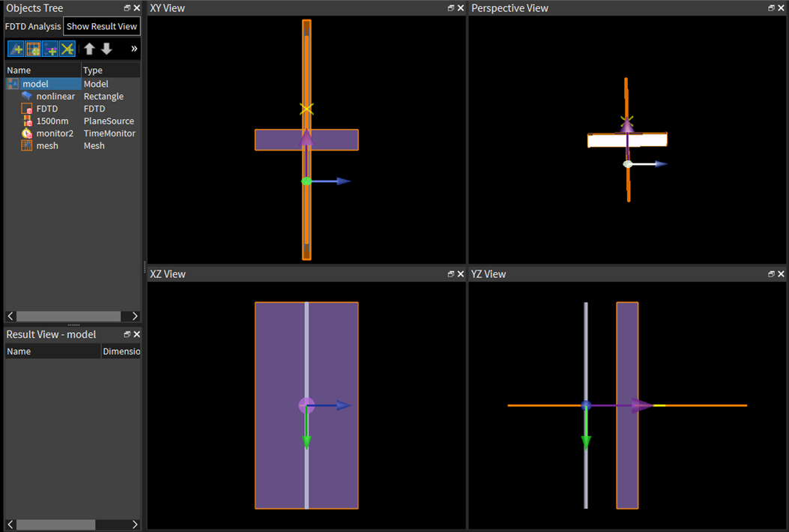The image size is (789, 532).
Task: Click the PlaneSource type cell
Action: tap(109, 121)
